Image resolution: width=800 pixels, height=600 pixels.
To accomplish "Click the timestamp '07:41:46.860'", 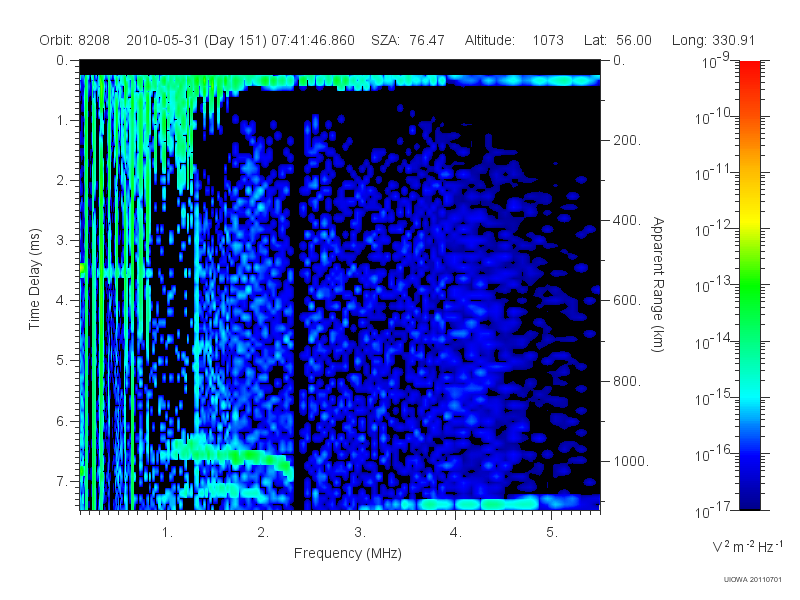I will [x=313, y=40].
